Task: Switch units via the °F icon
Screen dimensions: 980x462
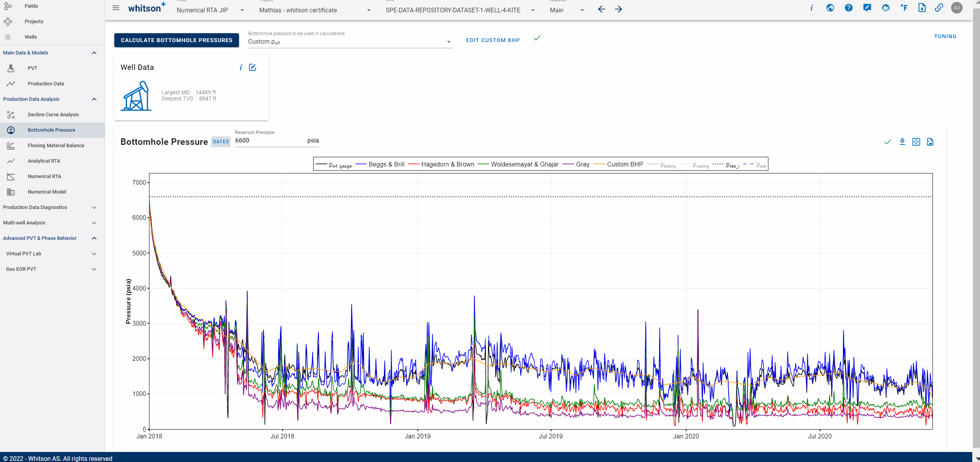Action: point(904,8)
